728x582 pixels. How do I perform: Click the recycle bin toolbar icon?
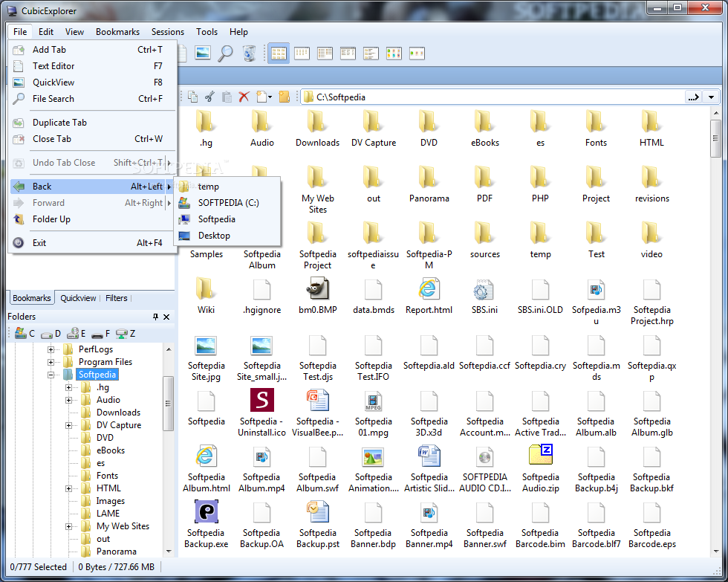(250, 54)
